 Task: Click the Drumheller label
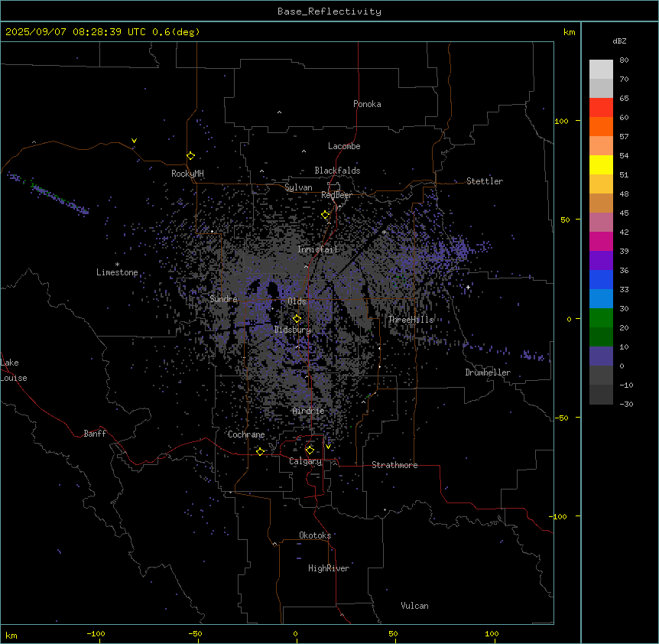[488, 372]
